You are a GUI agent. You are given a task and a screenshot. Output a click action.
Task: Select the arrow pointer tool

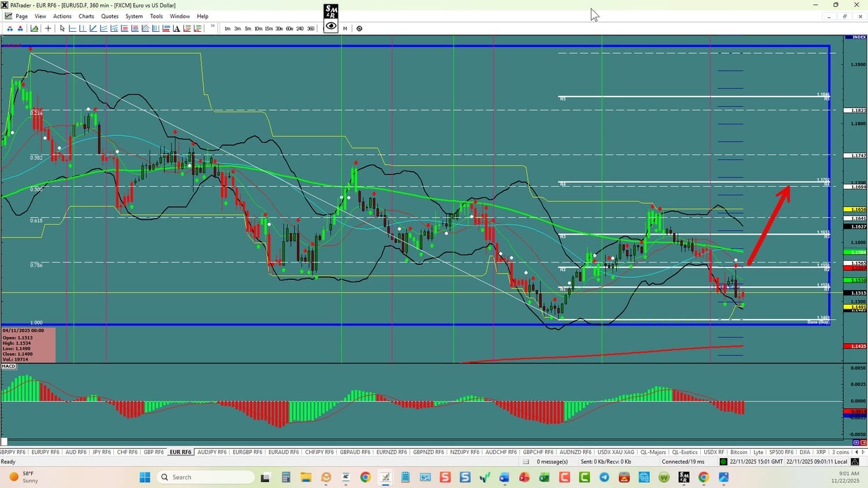click(62, 28)
